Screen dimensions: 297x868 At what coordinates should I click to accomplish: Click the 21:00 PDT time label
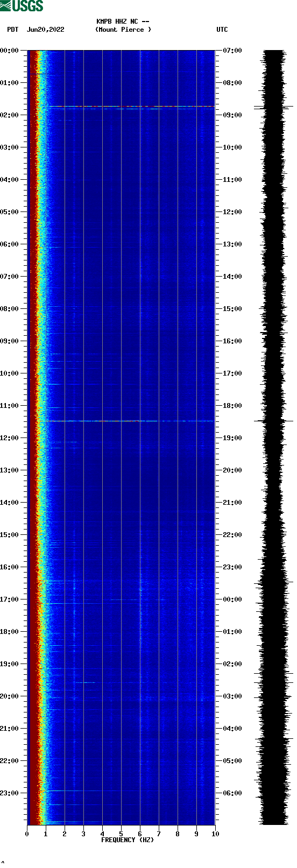(x=10, y=729)
